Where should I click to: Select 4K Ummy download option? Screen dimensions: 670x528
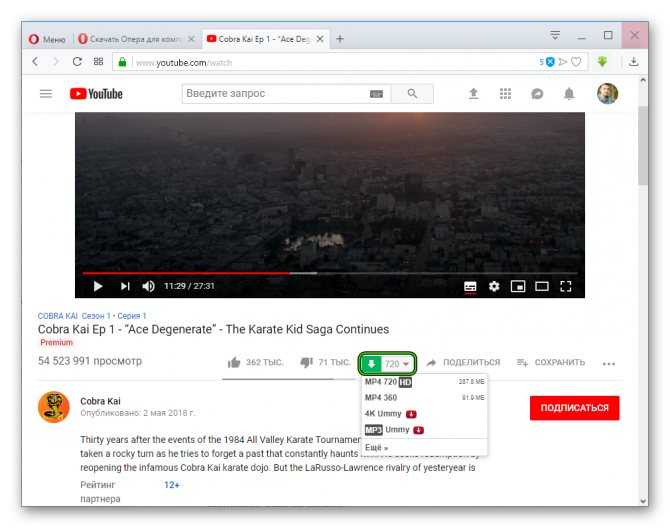point(425,414)
